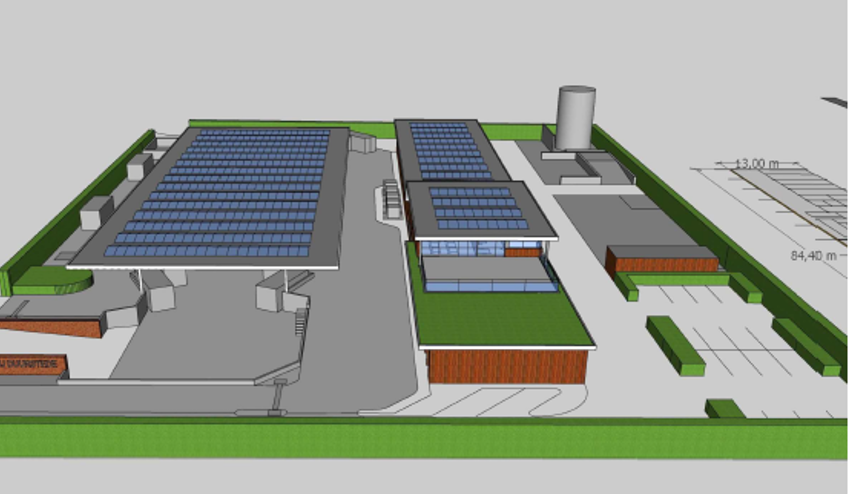Select the long front hedge strip

pyautogui.click(x=424, y=439)
